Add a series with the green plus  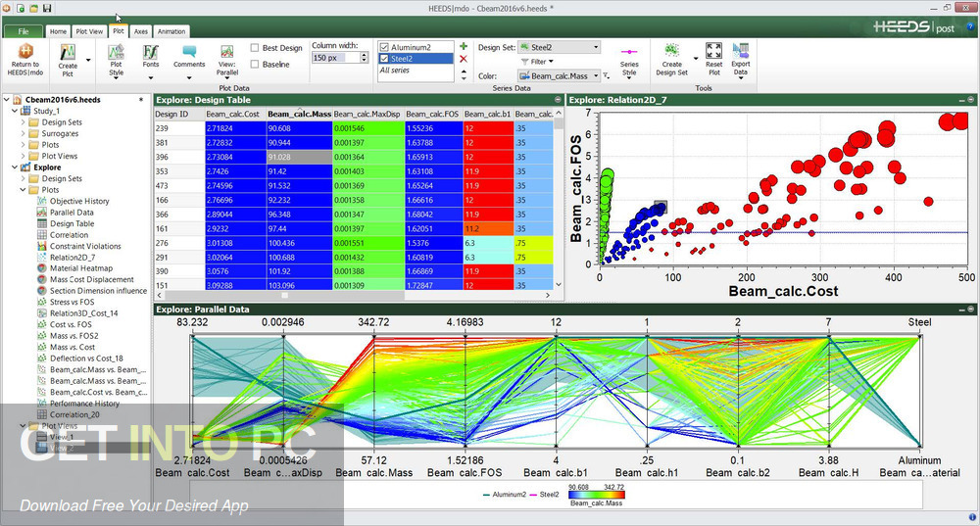(x=464, y=46)
